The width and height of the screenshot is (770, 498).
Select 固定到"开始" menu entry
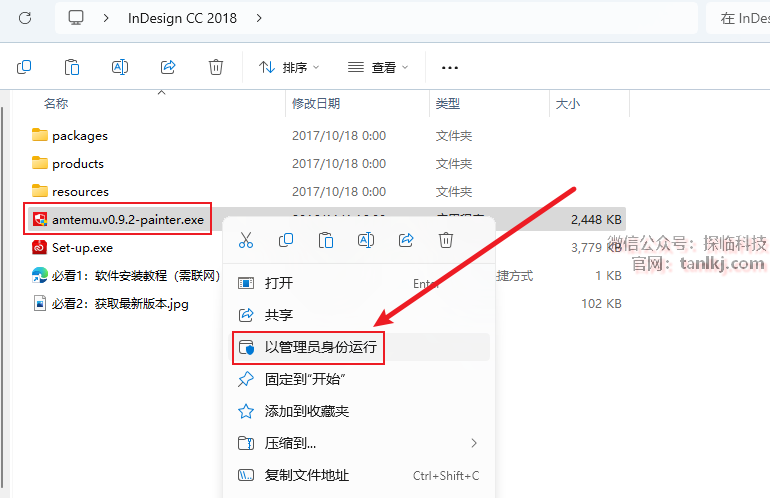[306, 379]
